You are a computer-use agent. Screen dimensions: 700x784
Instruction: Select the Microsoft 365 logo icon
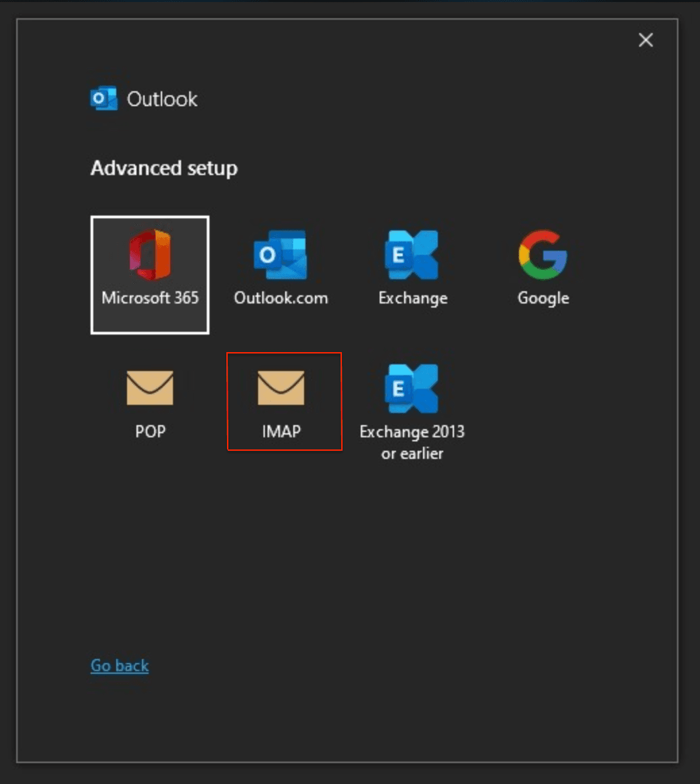(150, 254)
